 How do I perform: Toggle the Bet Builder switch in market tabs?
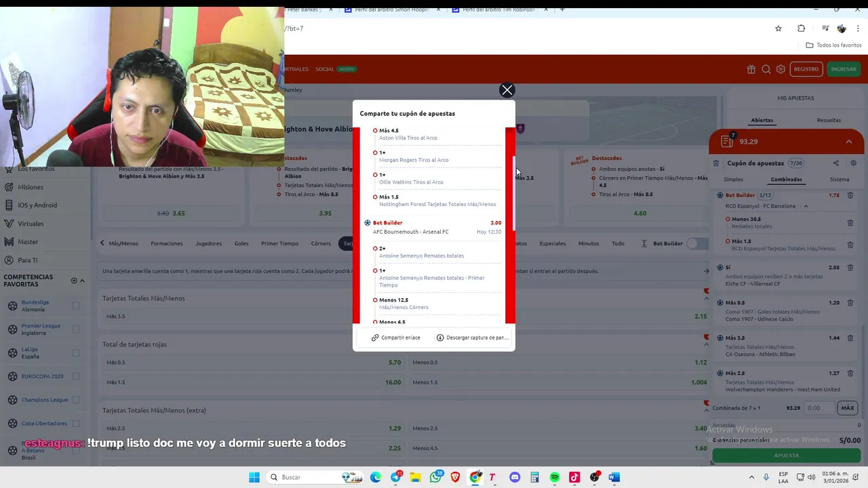696,243
